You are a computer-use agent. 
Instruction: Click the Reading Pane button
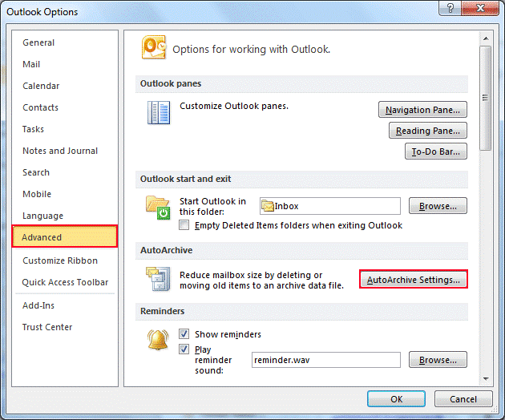pyautogui.click(x=428, y=131)
